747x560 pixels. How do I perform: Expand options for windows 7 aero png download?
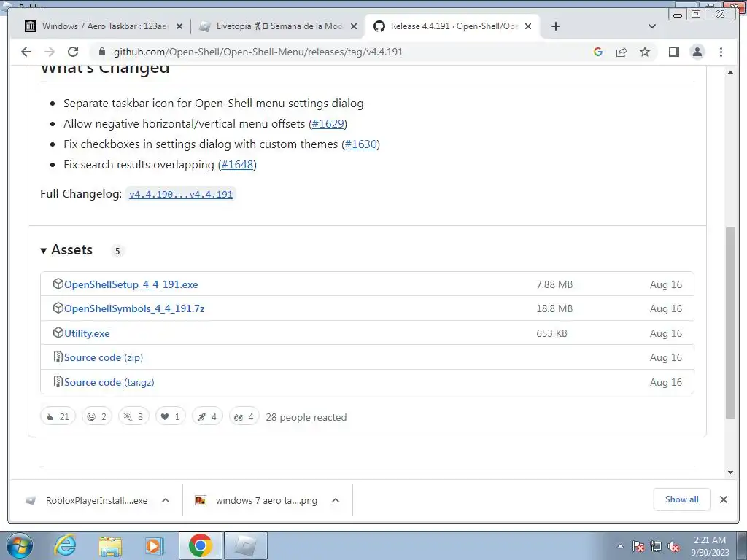[336, 500]
